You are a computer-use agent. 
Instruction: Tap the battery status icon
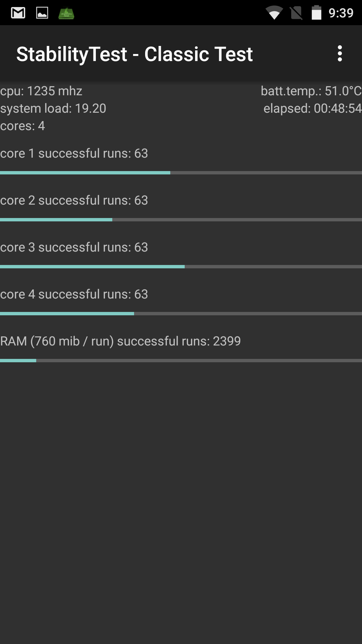[316, 13]
